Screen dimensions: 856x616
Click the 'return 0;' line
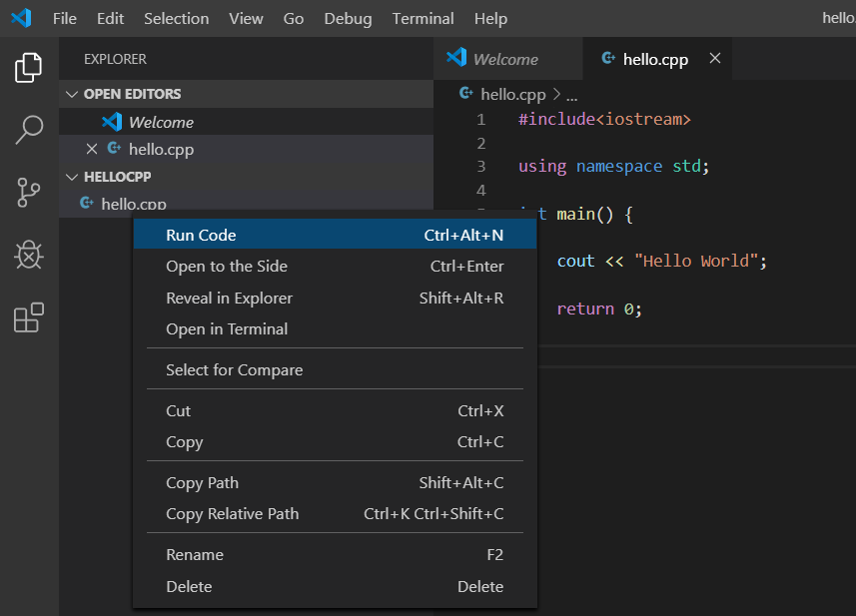tap(599, 308)
